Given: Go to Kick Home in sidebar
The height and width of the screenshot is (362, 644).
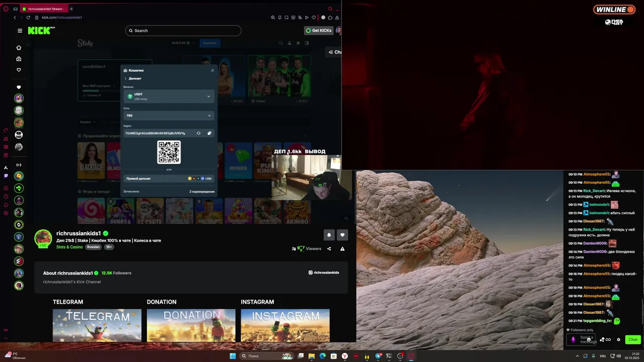Looking at the screenshot, I should pyautogui.click(x=19, y=48).
